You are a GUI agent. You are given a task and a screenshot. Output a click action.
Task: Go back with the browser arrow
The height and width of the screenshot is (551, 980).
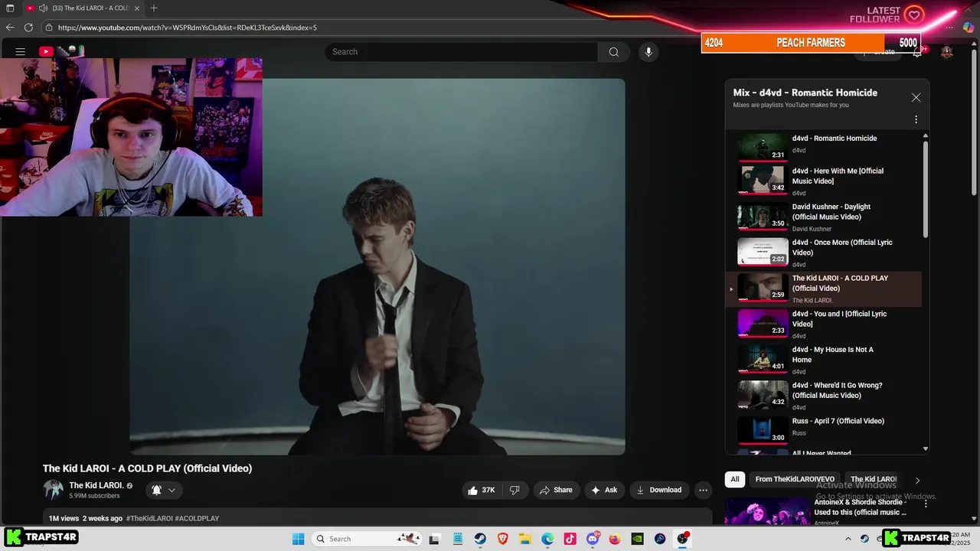(x=10, y=28)
